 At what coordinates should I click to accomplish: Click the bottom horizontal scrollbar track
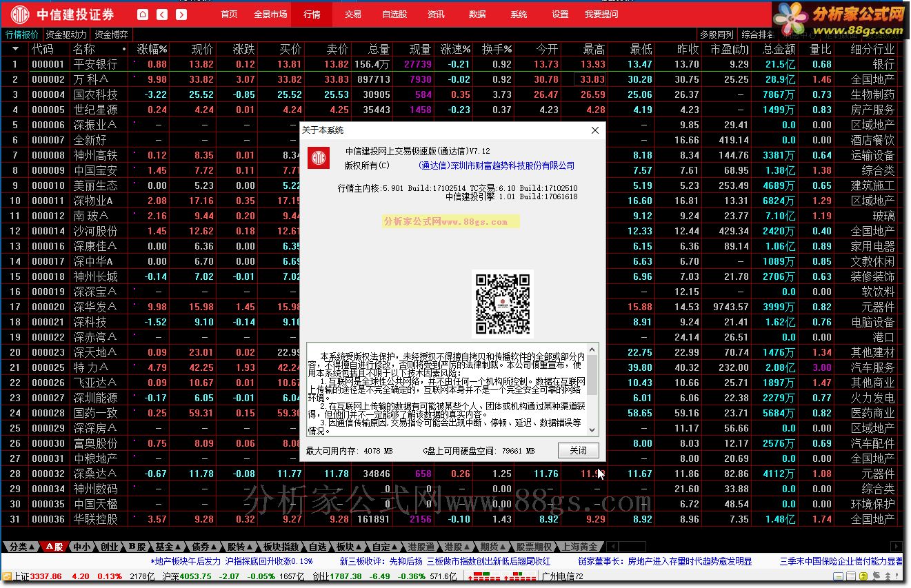tap(756, 547)
